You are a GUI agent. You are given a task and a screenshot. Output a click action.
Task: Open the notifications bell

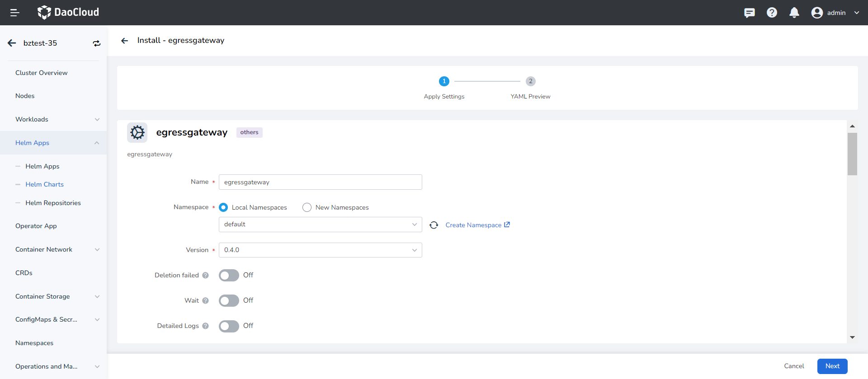coord(794,13)
